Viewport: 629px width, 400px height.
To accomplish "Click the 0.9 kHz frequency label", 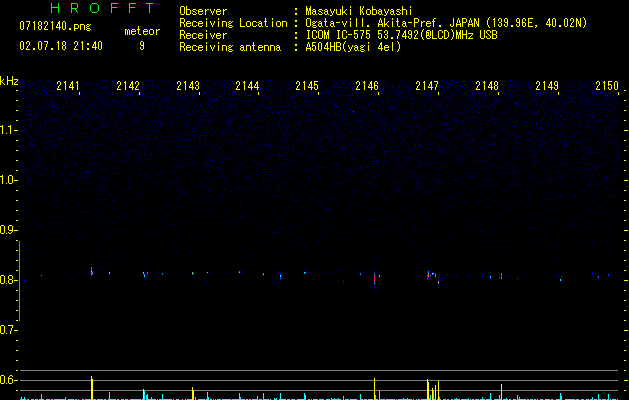I will point(9,230).
